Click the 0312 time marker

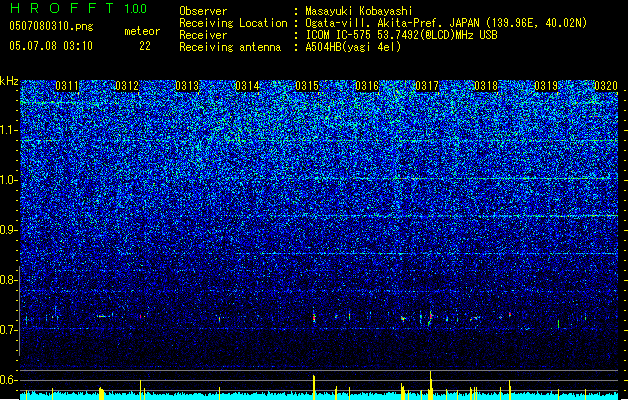pos(127,86)
